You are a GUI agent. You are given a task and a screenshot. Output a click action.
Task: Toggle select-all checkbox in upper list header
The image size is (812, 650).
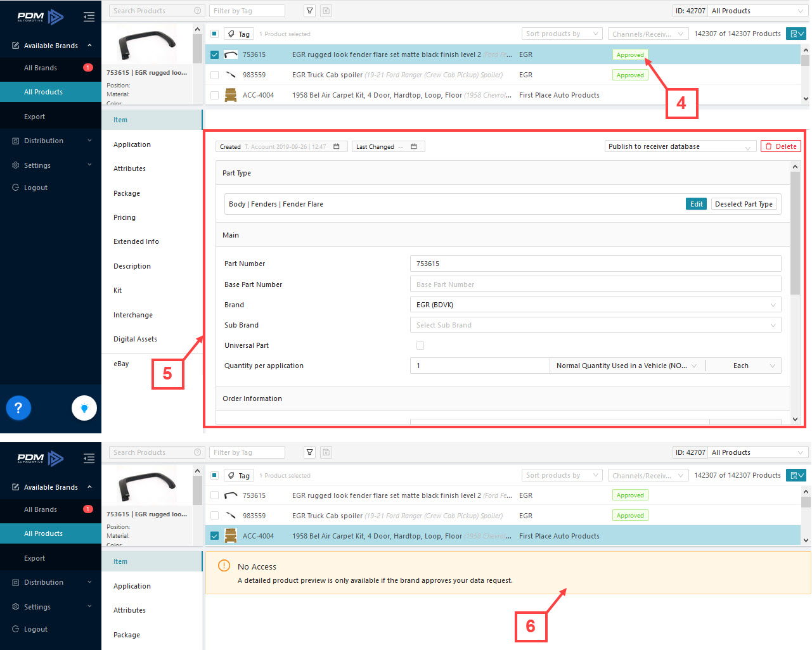tap(214, 34)
